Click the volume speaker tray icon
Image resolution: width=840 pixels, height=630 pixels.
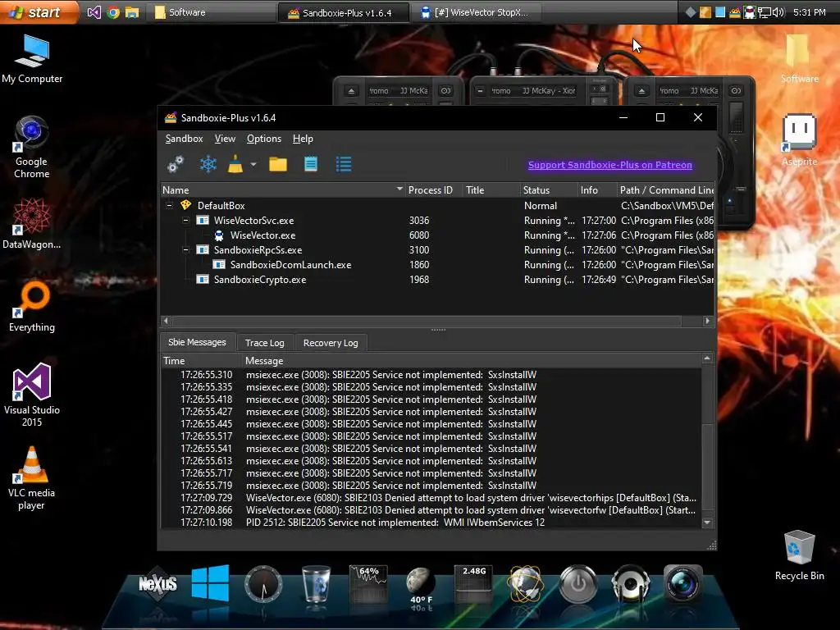click(x=778, y=12)
